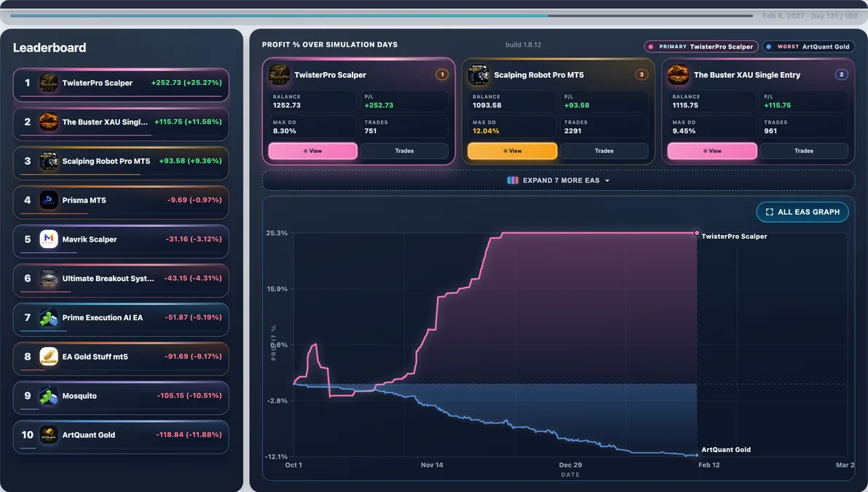Viewport: 868px width, 492px height.
Task: Click Scalping Robot Pro MT5 card avatar
Action: 479,75
